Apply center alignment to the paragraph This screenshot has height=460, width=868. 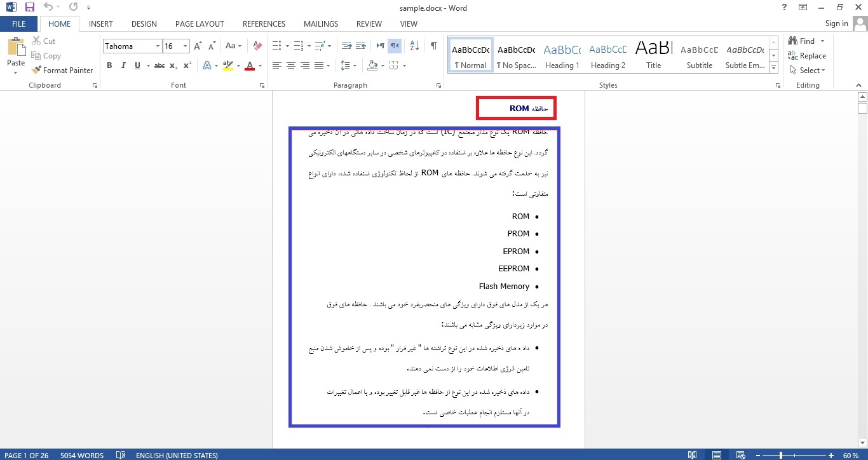tap(291, 65)
